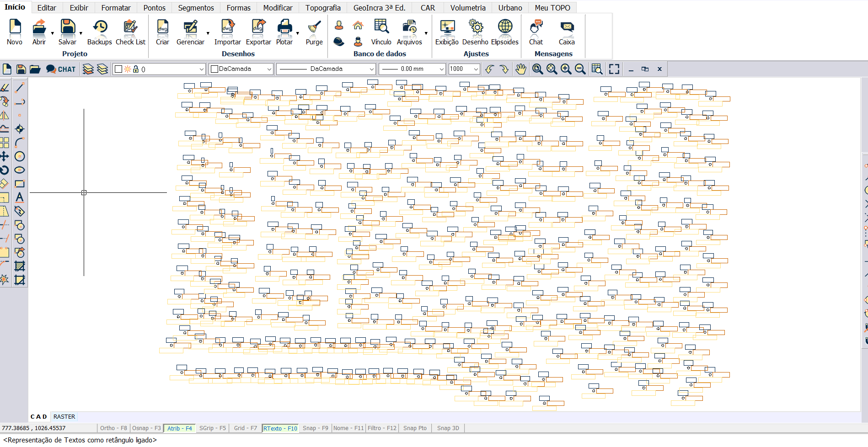Viewport: 868px width, 447px height.
Task: Disable Atrib - F4 toggle
Action: point(179,428)
